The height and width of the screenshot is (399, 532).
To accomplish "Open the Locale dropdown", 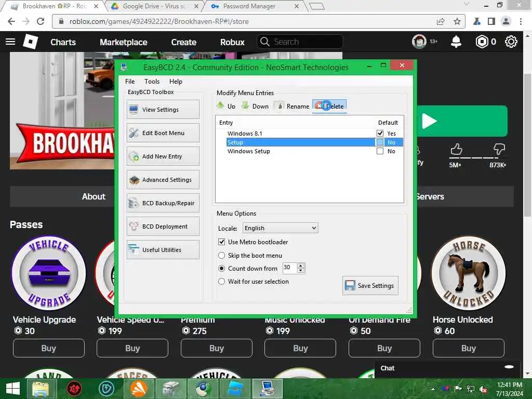I will point(280,228).
